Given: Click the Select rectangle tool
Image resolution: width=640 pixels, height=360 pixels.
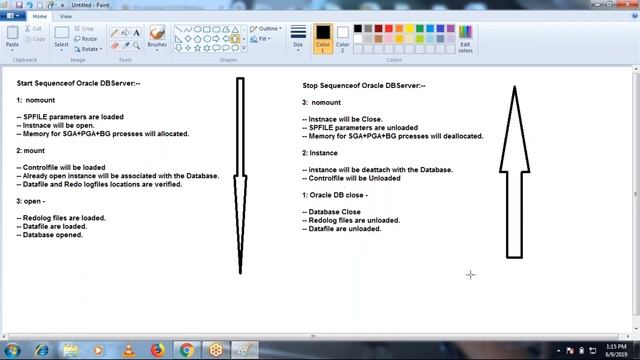Looking at the screenshot, I should 62,33.
